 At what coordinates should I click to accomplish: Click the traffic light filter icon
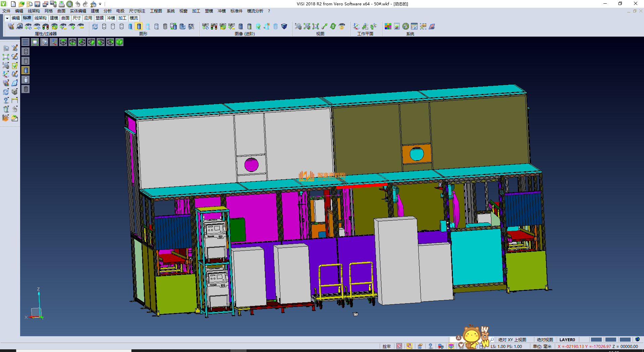(46, 26)
